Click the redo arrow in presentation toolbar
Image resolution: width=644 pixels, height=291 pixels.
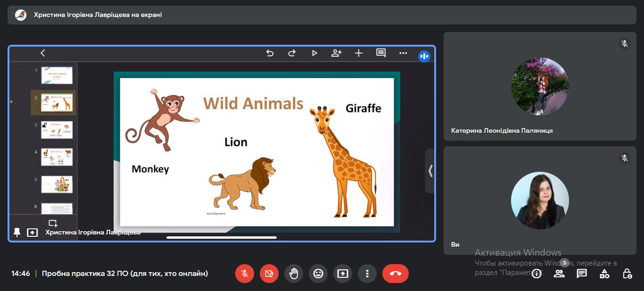pyautogui.click(x=292, y=53)
